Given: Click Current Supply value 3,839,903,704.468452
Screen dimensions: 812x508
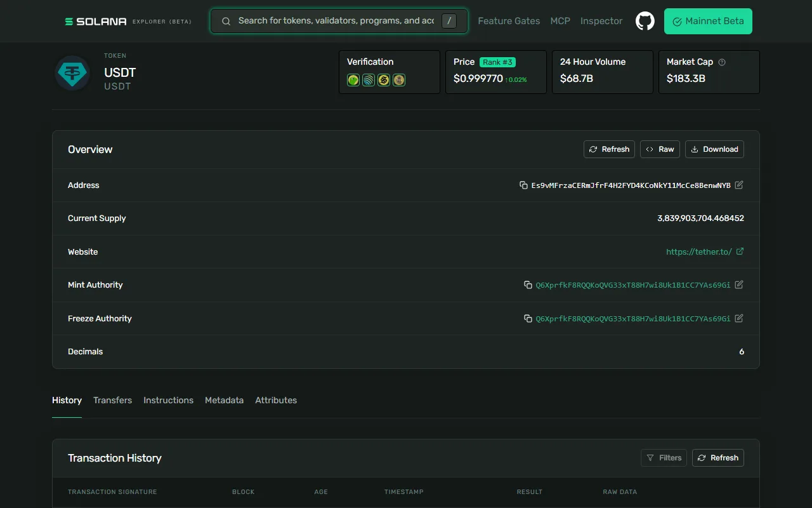Looking at the screenshot, I should point(700,218).
